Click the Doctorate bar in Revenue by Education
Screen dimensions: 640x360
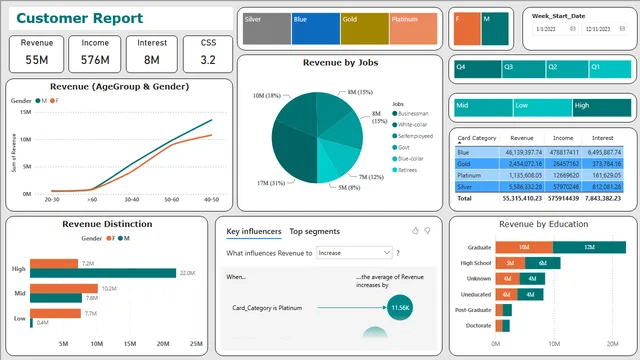tap(503, 326)
